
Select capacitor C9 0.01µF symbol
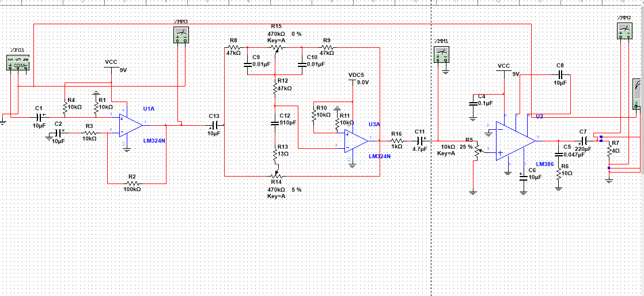tap(248, 64)
